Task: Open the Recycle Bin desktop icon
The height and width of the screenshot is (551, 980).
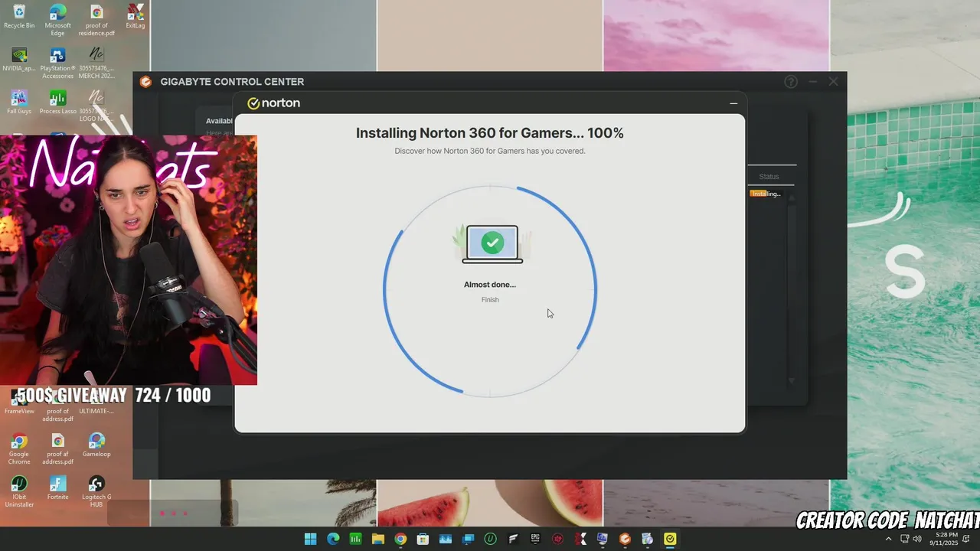Action: pos(19,17)
